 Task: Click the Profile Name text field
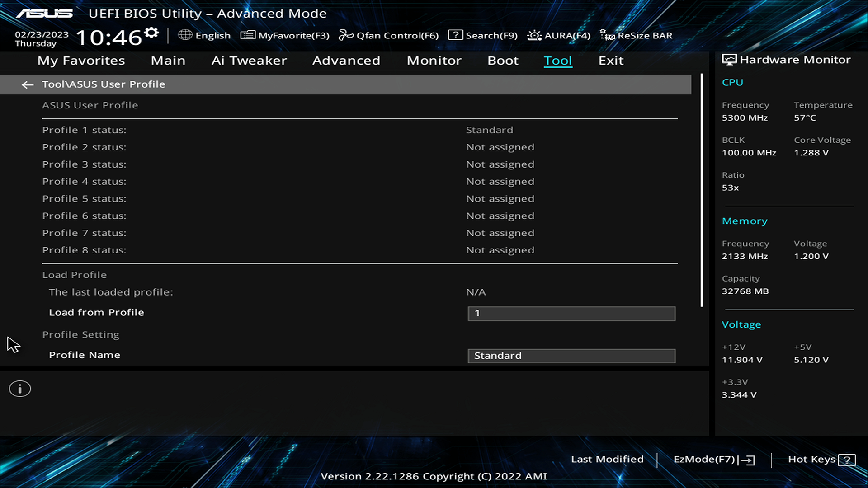571,356
